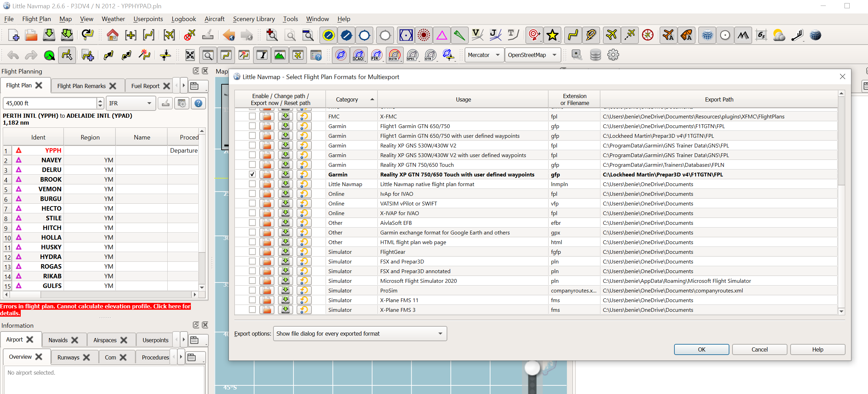Toggle the green mountain elevation profile window icon
This screenshot has height=394, width=868.
coord(280,55)
